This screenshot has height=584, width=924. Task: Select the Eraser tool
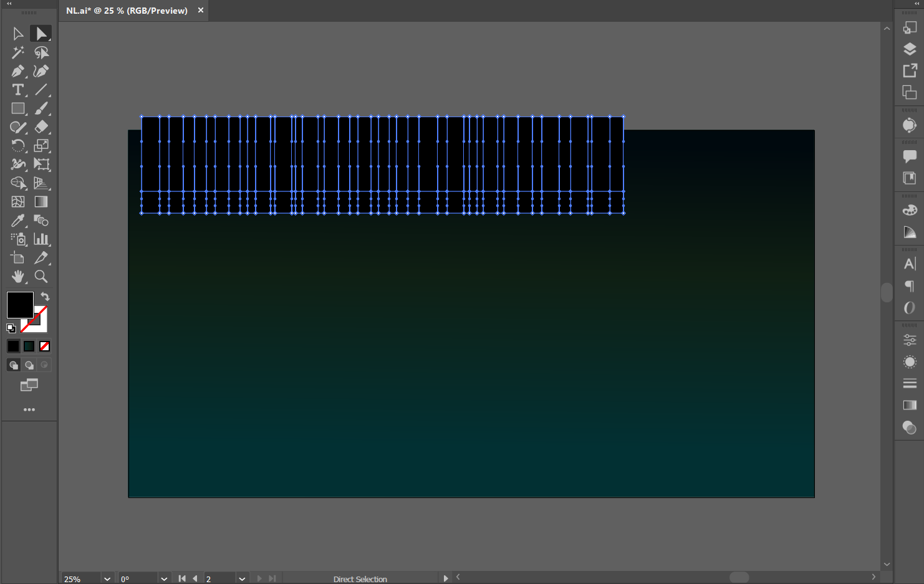41,127
